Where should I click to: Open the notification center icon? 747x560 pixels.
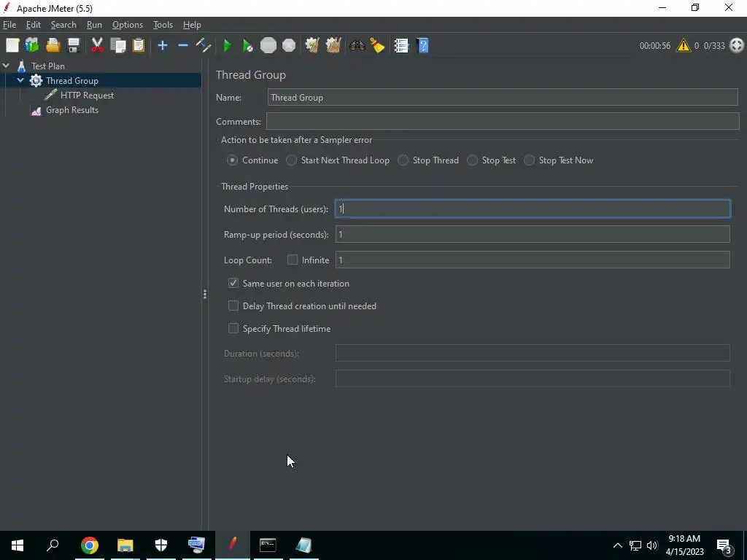coord(724,545)
